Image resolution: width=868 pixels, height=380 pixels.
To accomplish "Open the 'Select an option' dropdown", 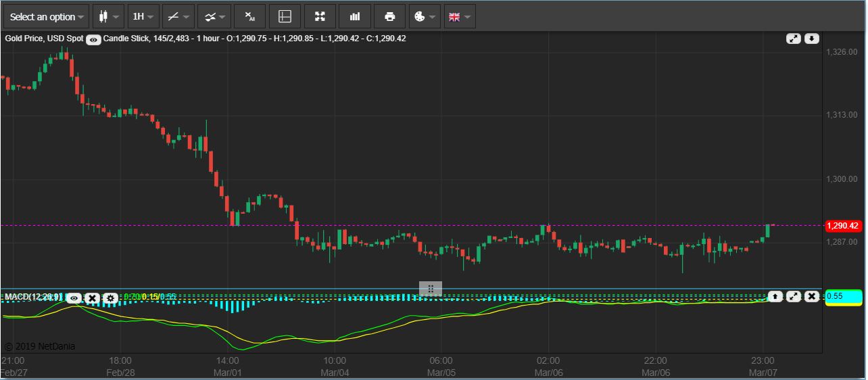I will tap(47, 16).
